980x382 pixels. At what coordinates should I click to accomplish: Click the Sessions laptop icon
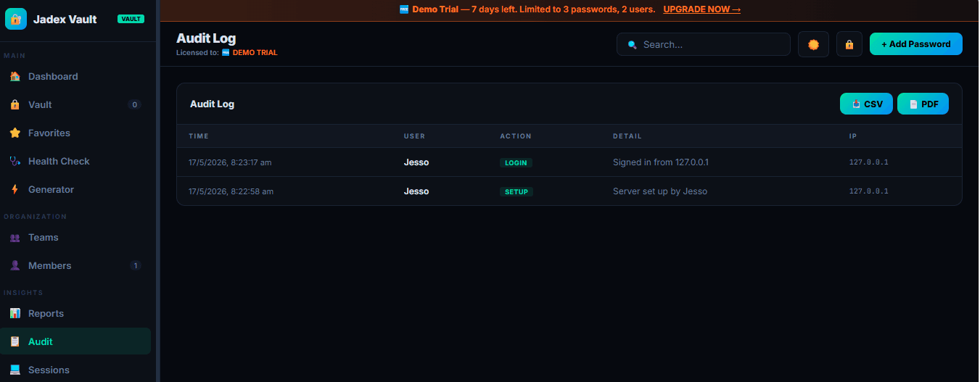point(15,370)
